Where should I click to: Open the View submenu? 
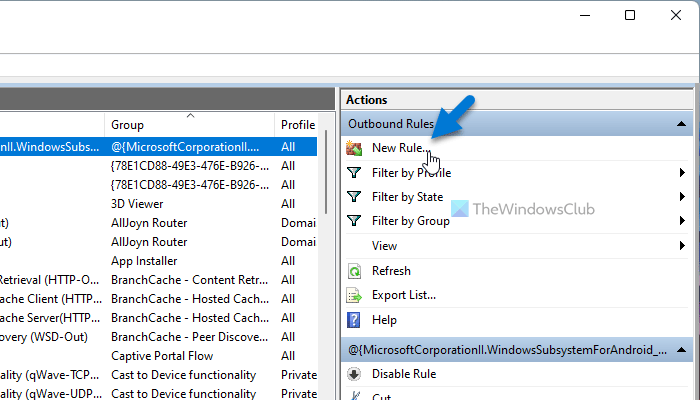(384, 246)
